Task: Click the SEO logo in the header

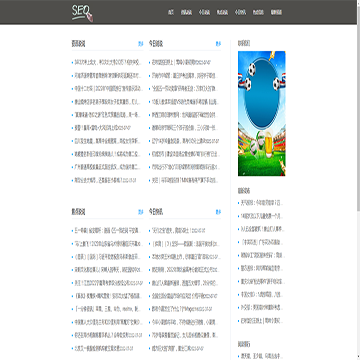Action: coord(82,13)
